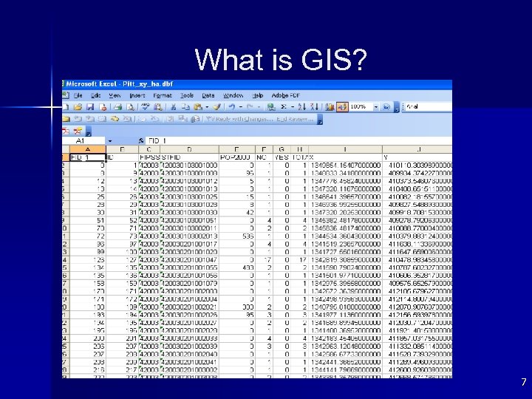This screenshot has height=399, width=532.
Task: Expand the Name Box dropdown arrow
Action: click(110, 140)
